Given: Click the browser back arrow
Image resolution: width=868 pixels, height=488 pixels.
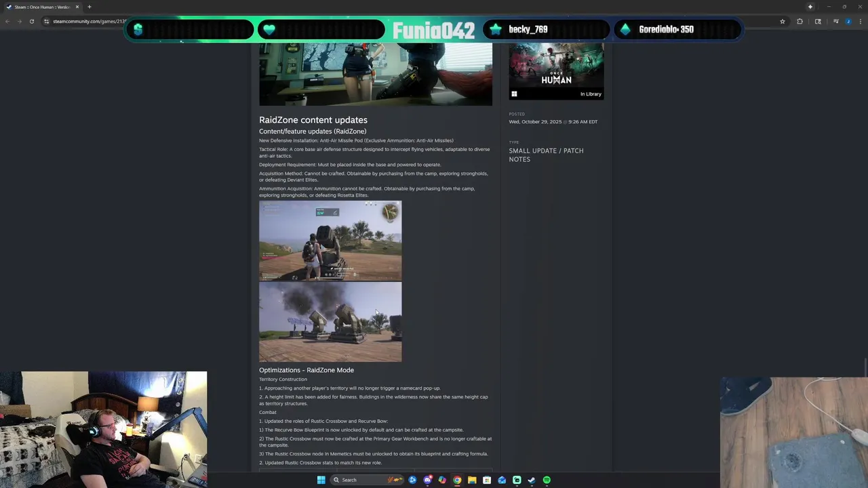Looking at the screenshot, I should coord(7,21).
